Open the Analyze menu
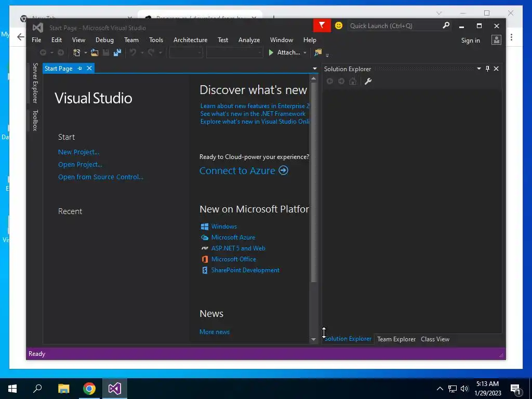Viewport: 532px width, 399px height. pyautogui.click(x=249, y=39)
